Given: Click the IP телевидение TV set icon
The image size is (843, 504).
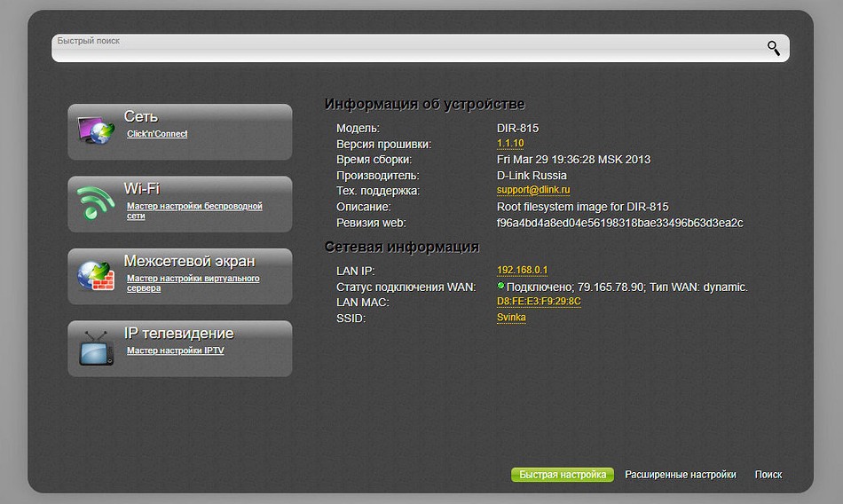Looking at the screenshot, I should point(96,349).
